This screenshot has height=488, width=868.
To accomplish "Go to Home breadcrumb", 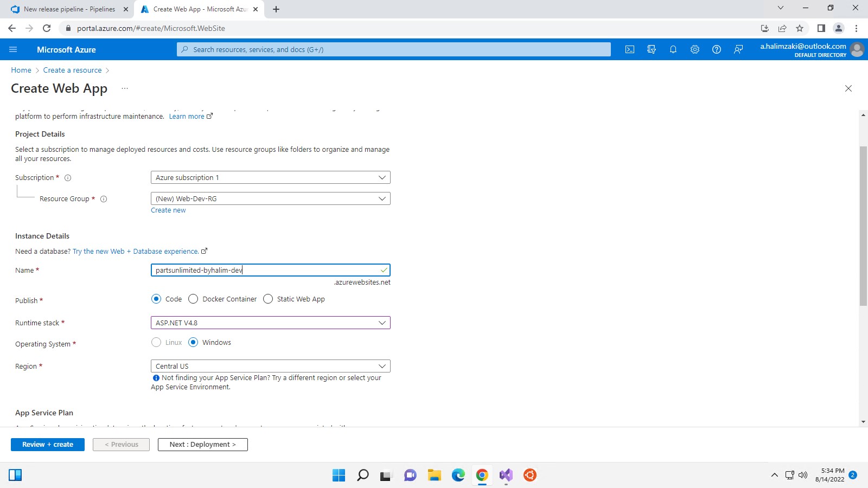I will coord(21,70).
